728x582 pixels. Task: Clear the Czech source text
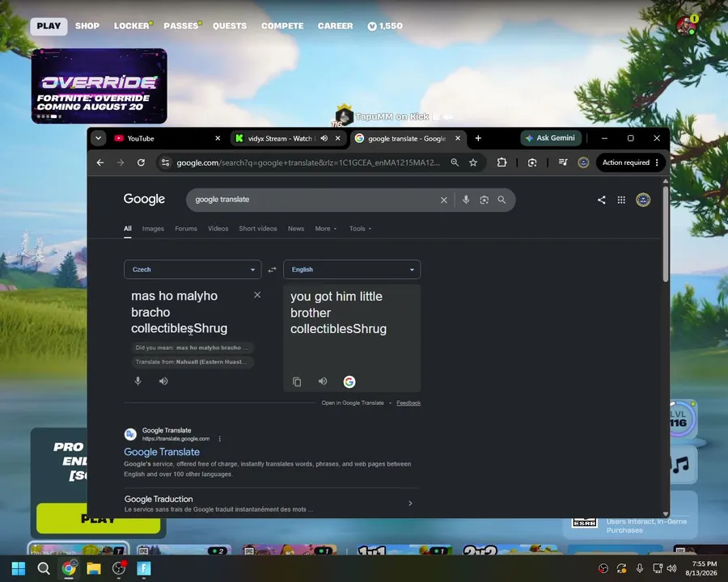257,295
